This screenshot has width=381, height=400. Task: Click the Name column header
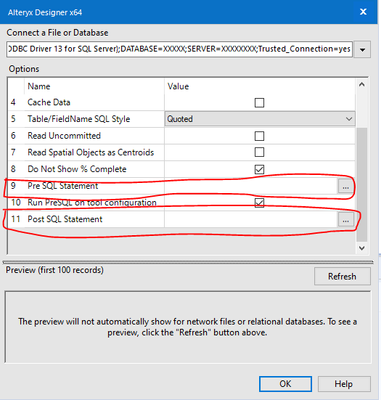click(x=39, y=86)
